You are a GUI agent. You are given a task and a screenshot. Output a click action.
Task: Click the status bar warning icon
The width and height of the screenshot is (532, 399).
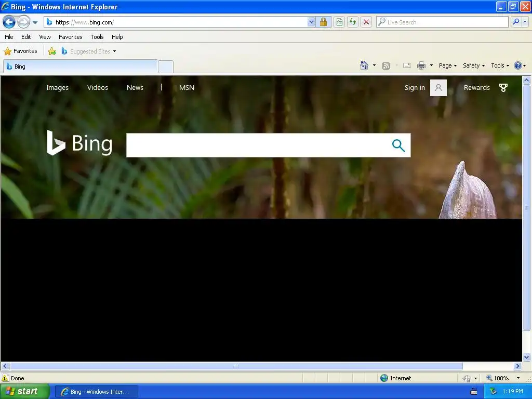click(5, 378)
